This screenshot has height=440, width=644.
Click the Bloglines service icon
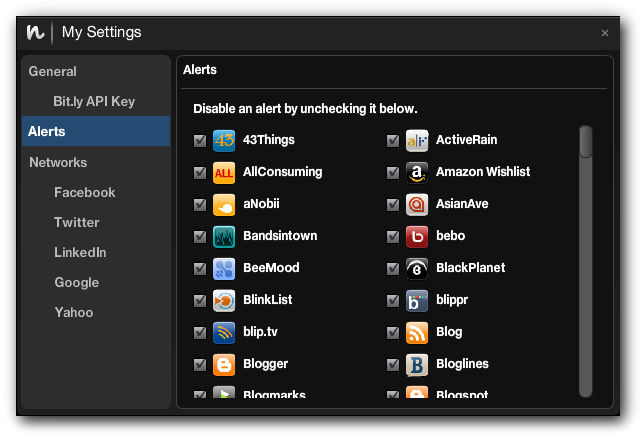coord(417,365)
